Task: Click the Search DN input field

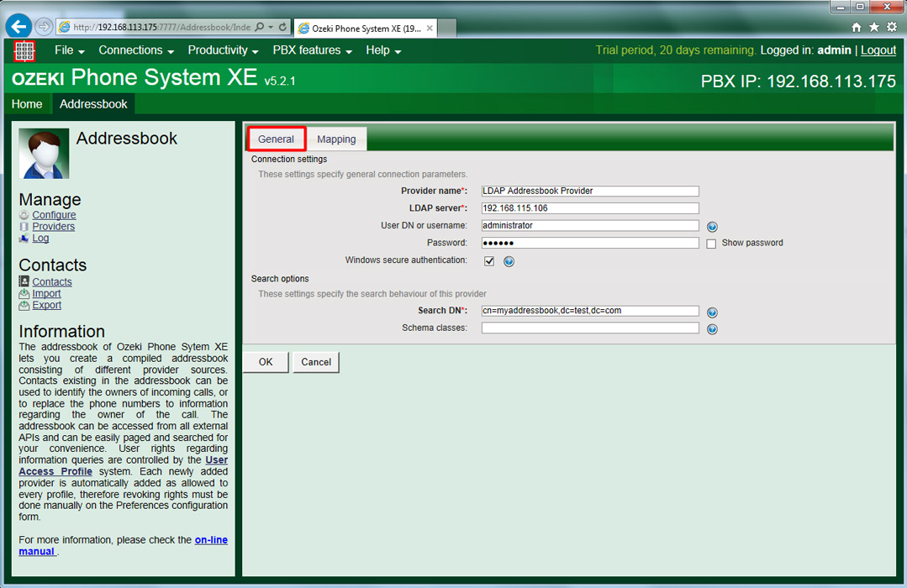Action: pos(590,311)
